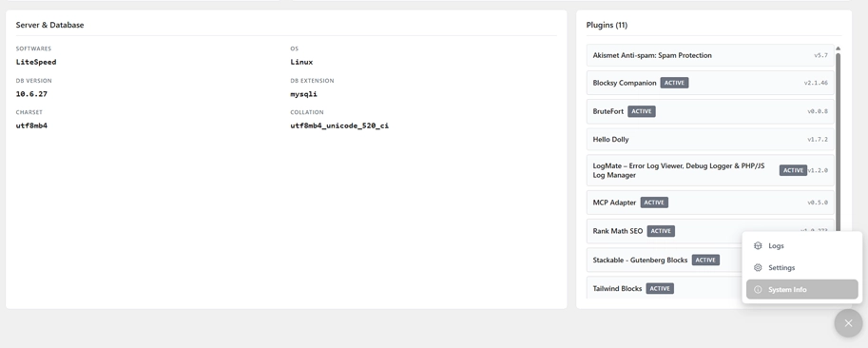Click the ACTIVE badge next to Blocksy Companion
The width and height of the screenshot is (868, 348).
pos(674,83)
